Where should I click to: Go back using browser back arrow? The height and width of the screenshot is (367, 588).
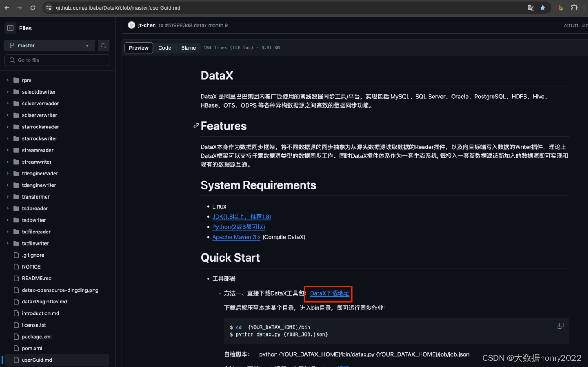7,8
